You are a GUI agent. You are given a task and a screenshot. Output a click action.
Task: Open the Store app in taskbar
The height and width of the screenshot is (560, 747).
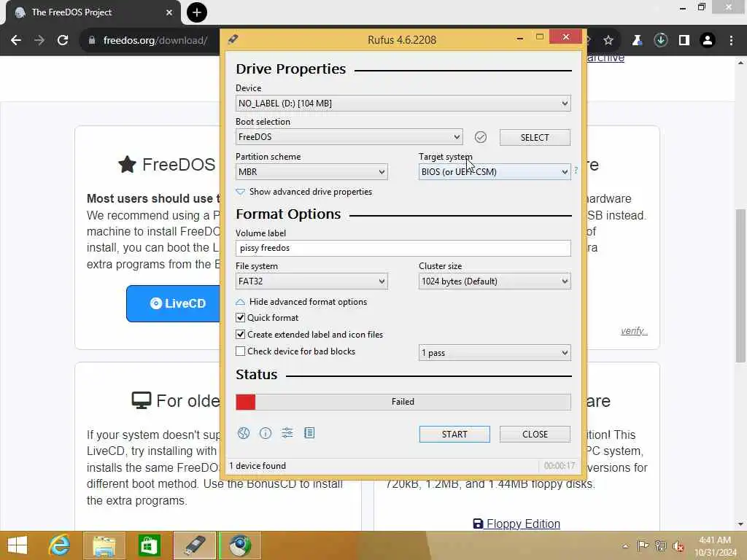tap(149, 545)
